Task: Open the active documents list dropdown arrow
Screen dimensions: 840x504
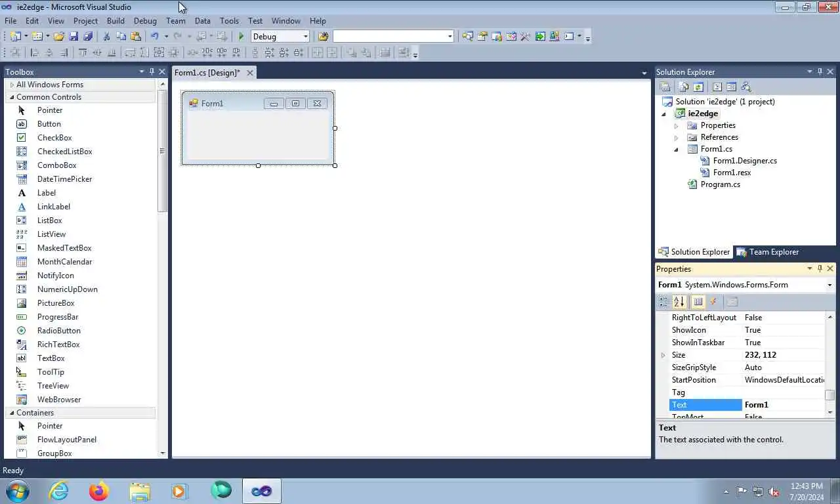Action: tap(644, 73)
